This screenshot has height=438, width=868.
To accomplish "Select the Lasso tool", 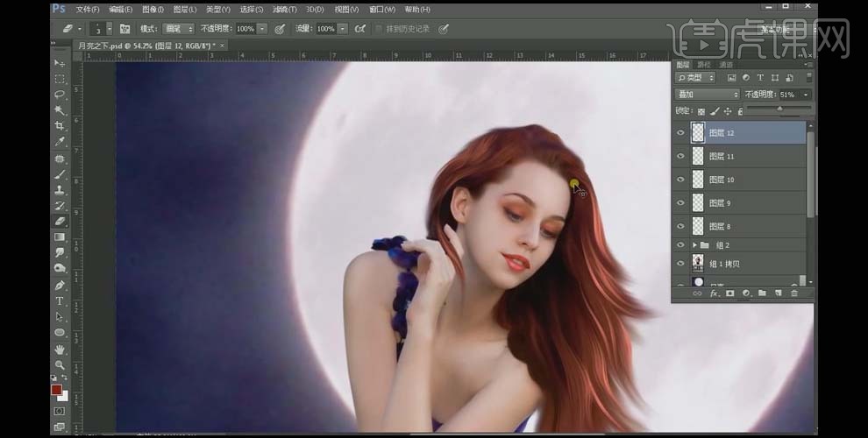I will (60, 95).
